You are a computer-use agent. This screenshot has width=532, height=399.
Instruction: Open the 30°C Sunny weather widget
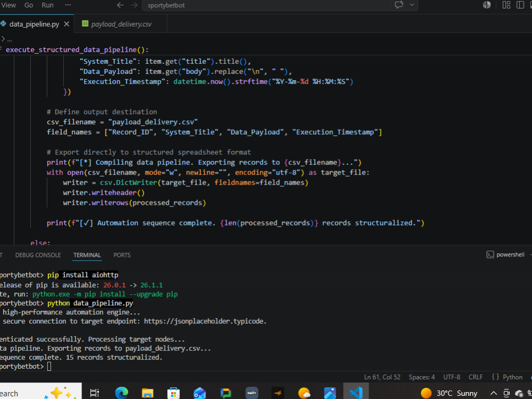pos(449,393)
